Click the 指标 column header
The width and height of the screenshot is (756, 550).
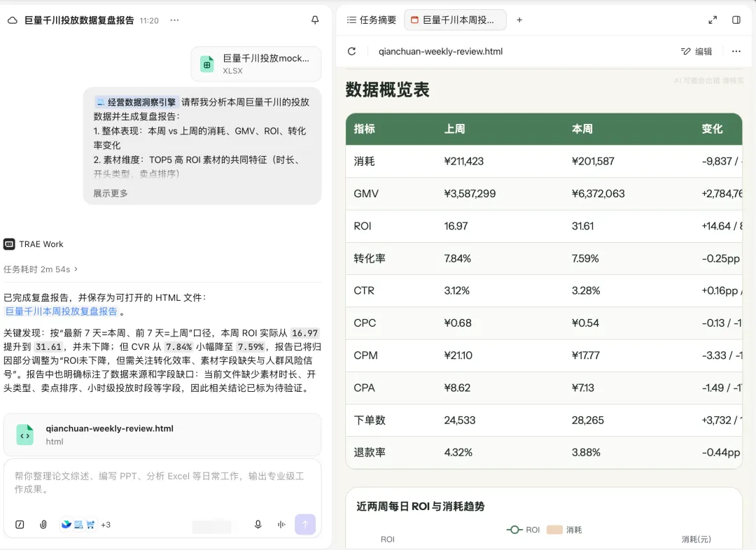364,129
